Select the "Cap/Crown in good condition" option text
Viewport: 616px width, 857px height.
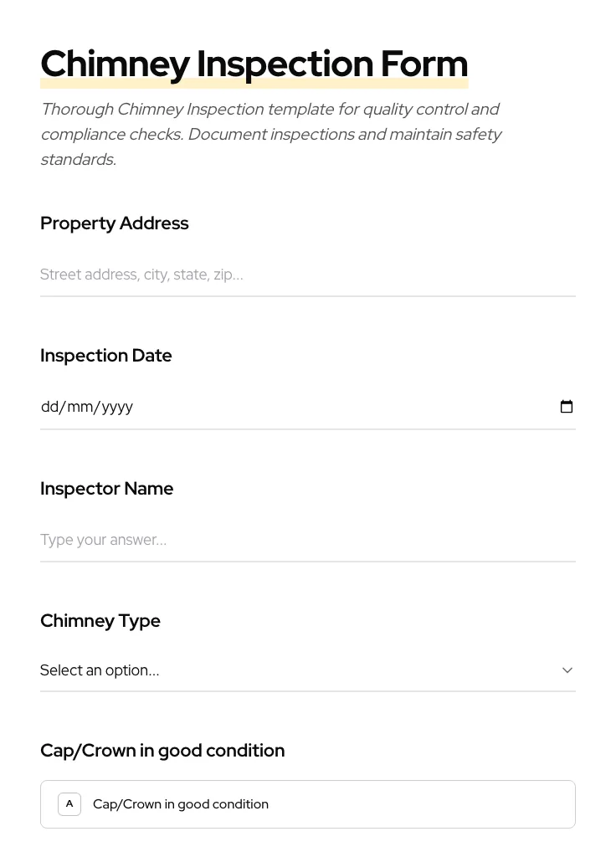(x=181, y=804)
